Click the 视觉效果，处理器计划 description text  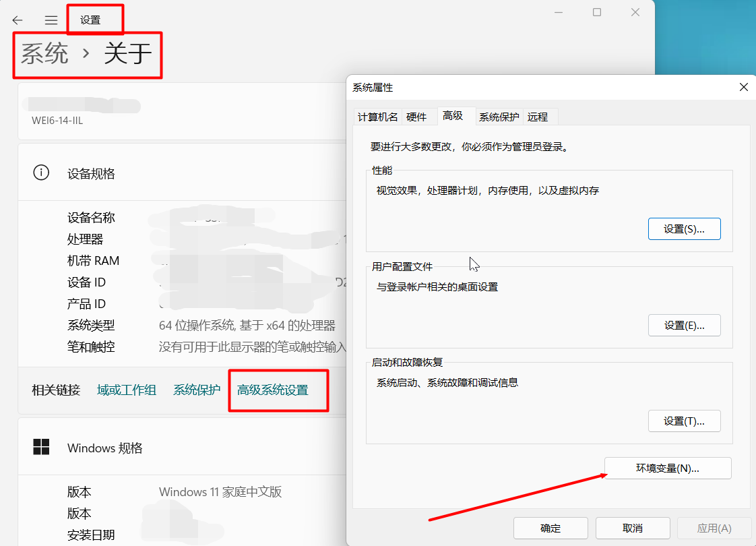click(488, 191)
